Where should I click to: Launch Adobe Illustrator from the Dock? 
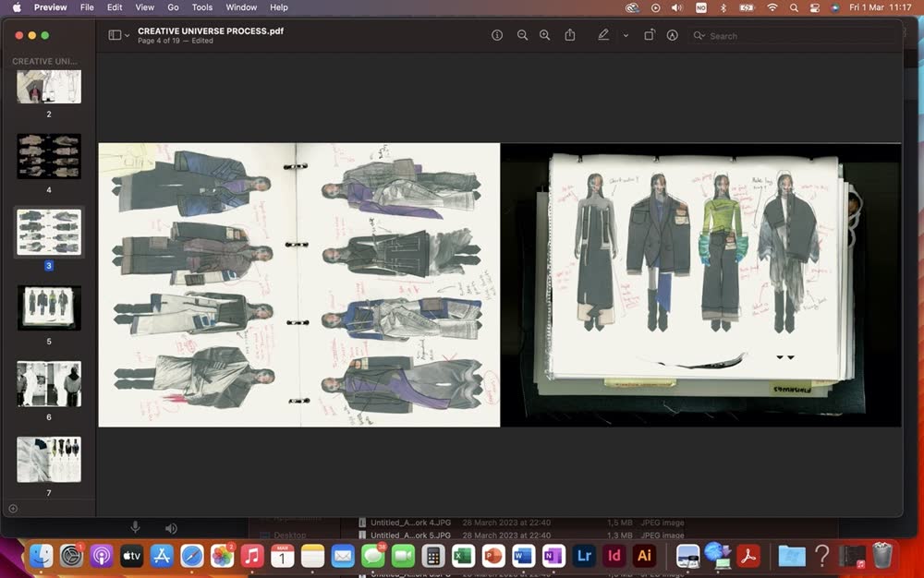(644, 556)
